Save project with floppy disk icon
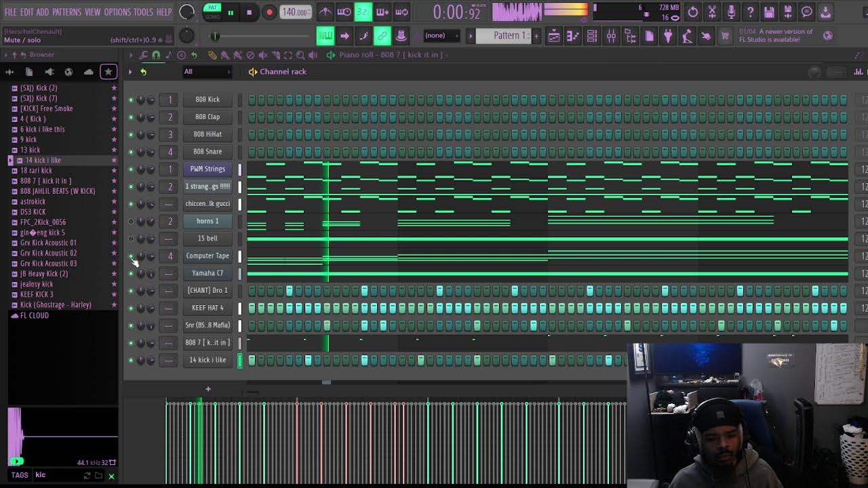The image size is (868, 488). tap(769, 12)
